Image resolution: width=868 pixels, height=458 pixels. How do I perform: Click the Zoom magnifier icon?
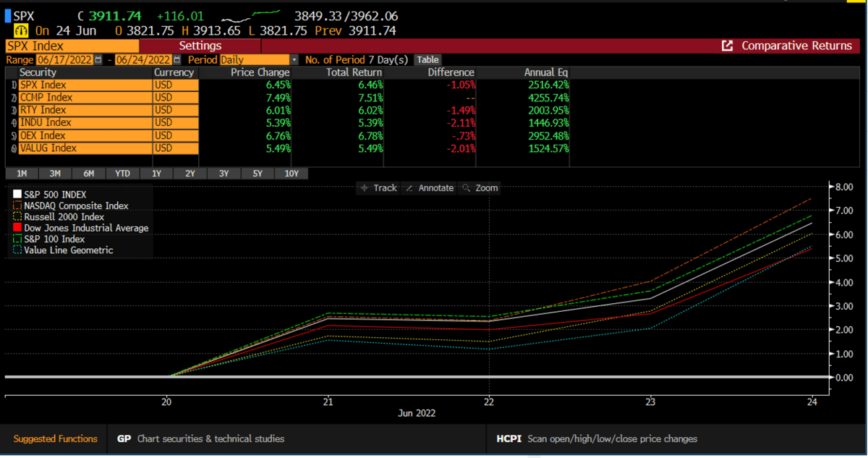[x=467, y=188]
